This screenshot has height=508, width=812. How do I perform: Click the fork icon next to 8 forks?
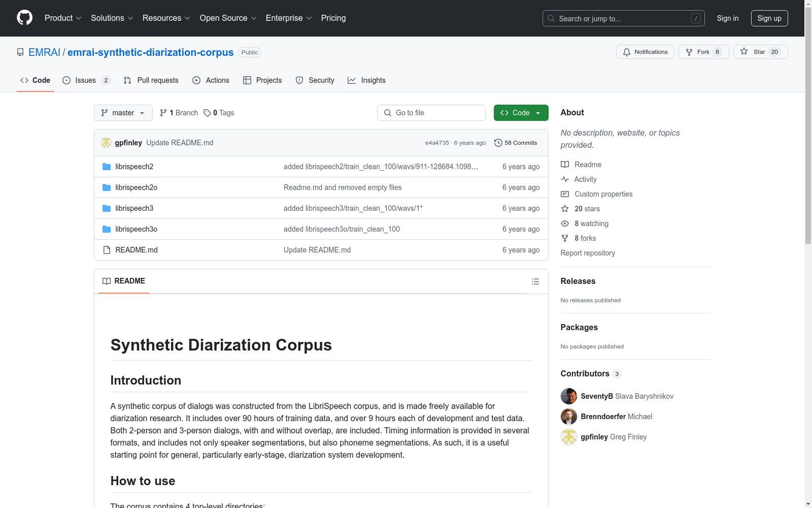(565, 238)
